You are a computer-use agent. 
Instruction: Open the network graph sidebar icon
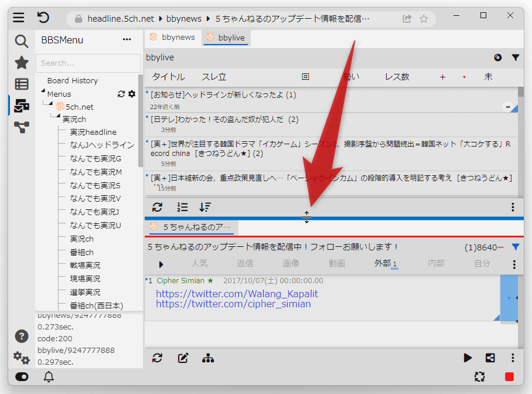coord(21,127)
